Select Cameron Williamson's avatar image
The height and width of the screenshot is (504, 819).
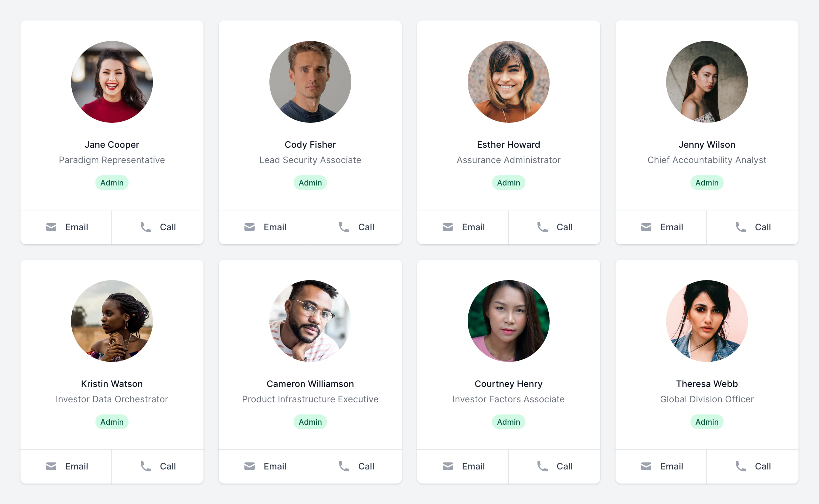click(x=310, y=321)
